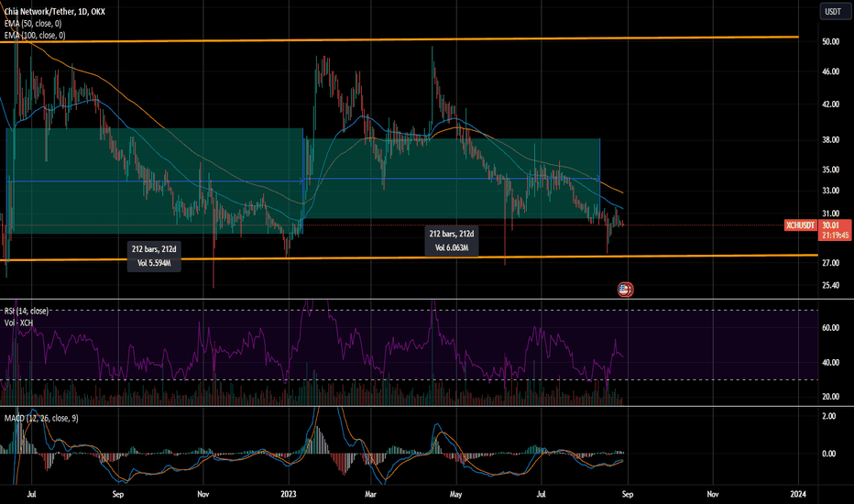Click the MACD 2.00 scale label
This screenshot has height=504, width=854.
[x=828, y=416]
